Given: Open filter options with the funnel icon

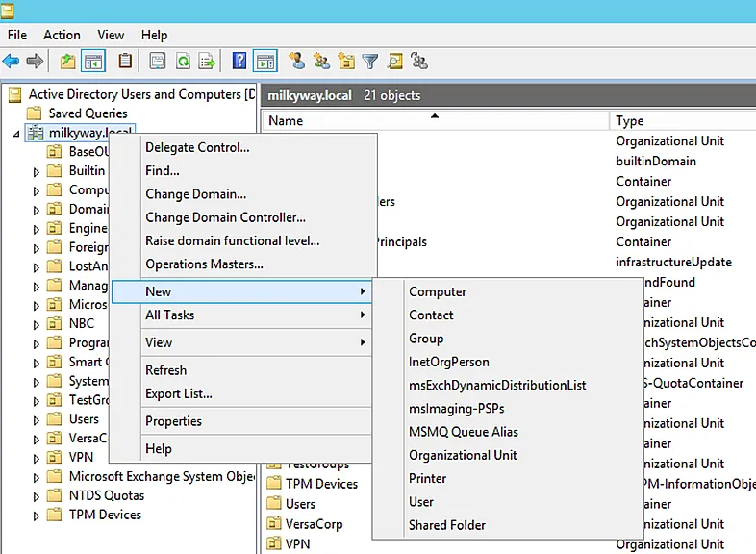Looking at the screenshot, I should pos(370,62).
